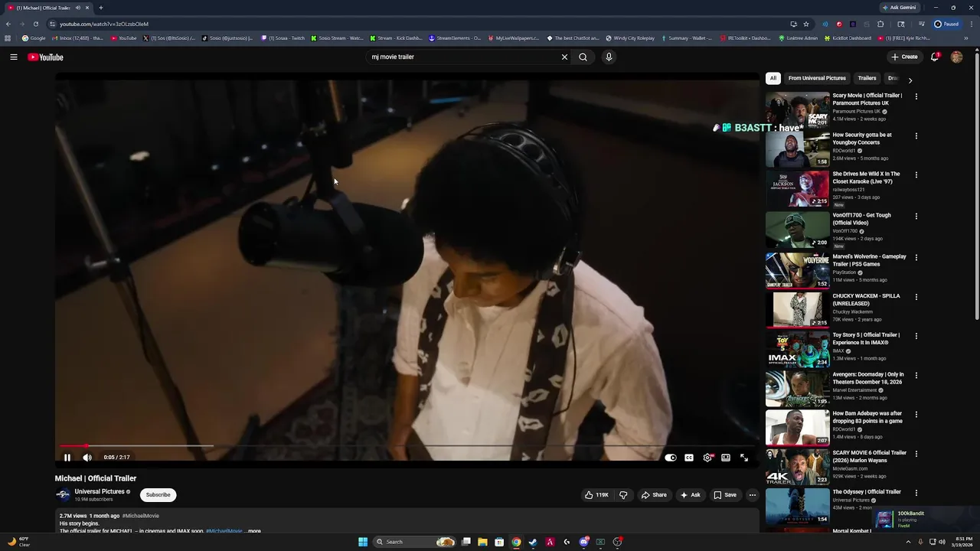Viewport: 980px width, 551px height.
Task: Click the #MichaelMovie hashtag link
Action: (141, 516)
